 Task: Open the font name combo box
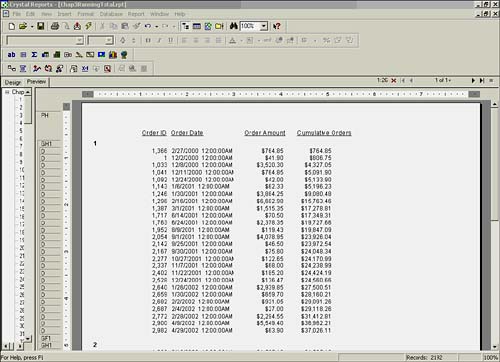(45, 41)
